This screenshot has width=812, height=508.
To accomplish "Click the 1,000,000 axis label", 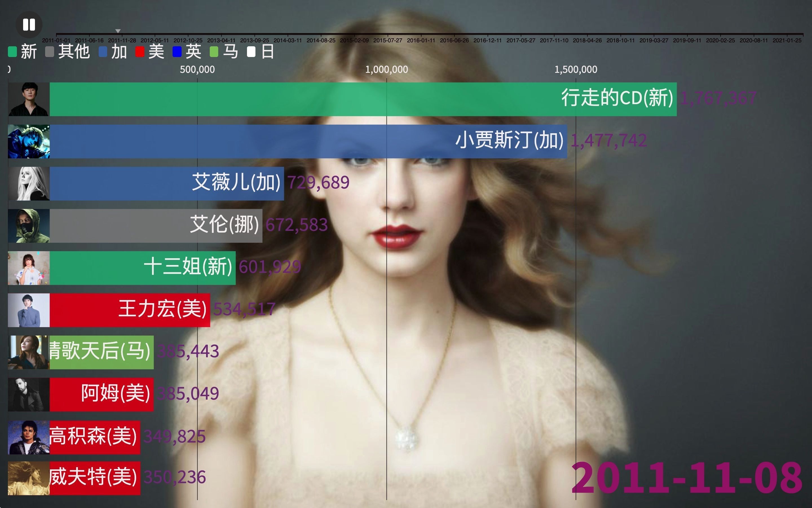I will (387, 69).
